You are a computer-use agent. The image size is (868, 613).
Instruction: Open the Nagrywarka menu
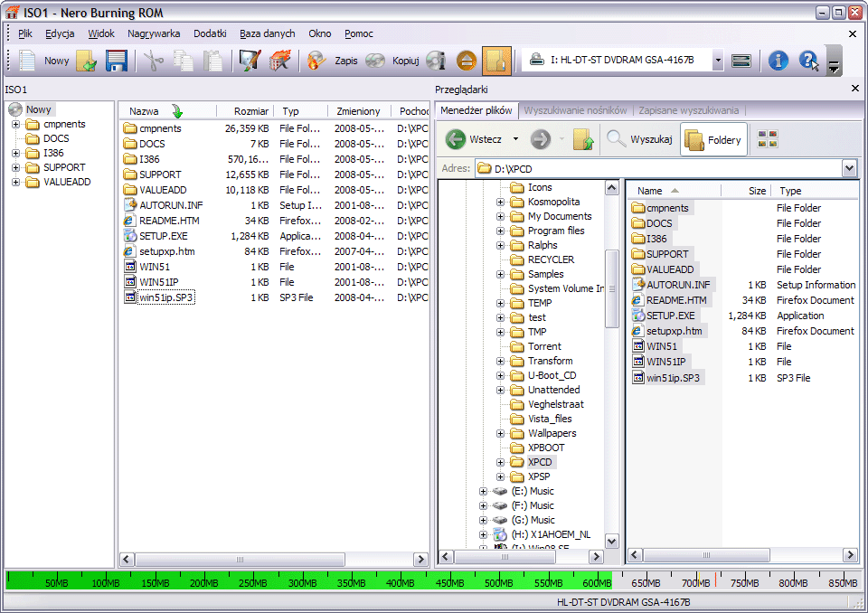pos(154,33)
